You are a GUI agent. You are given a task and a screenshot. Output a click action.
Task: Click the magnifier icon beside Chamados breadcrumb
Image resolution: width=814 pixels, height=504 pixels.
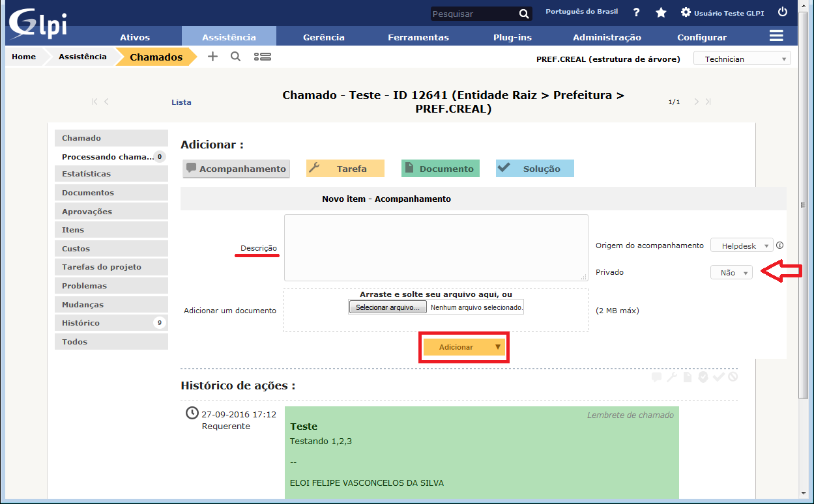click(236, 57)
